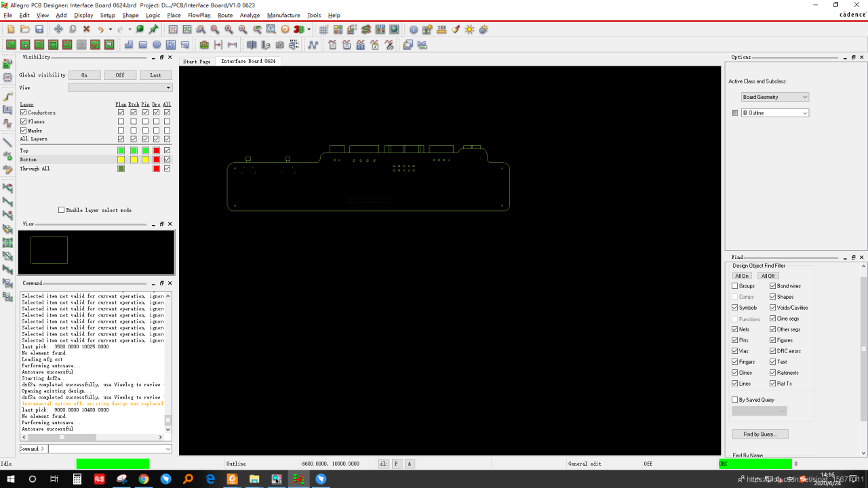Click the red Delete X icon
The width and height of the screenshot is (868, 488).
[x=86, y=29]
